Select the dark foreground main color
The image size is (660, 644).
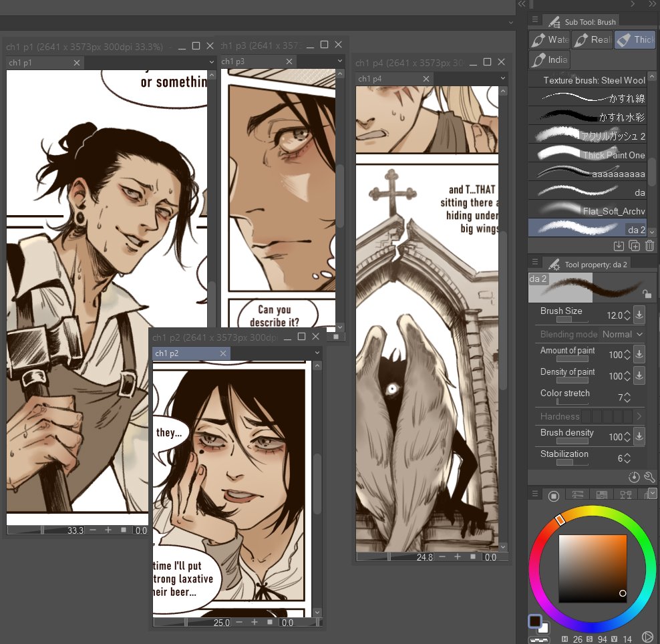coord(535,621)
